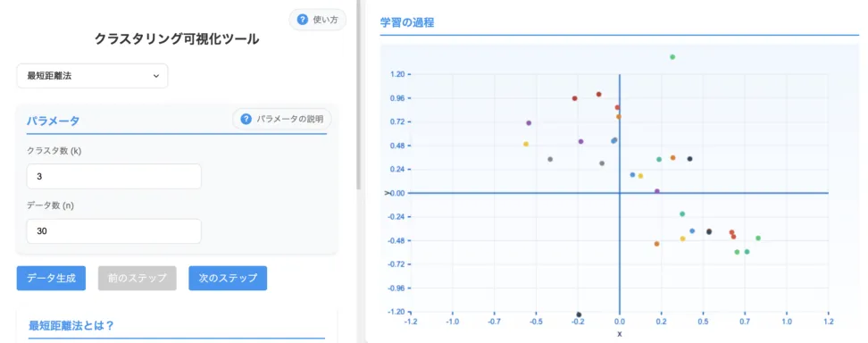868x343 pixels.
Task: Click the black data point at the chart bottom
Action: tap(579, 314)
